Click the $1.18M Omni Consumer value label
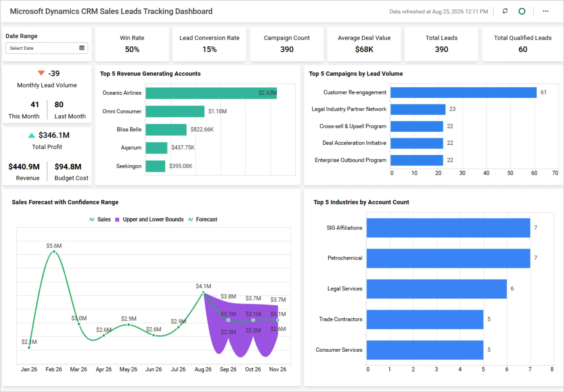564x392 pixels. click(217, 111)
